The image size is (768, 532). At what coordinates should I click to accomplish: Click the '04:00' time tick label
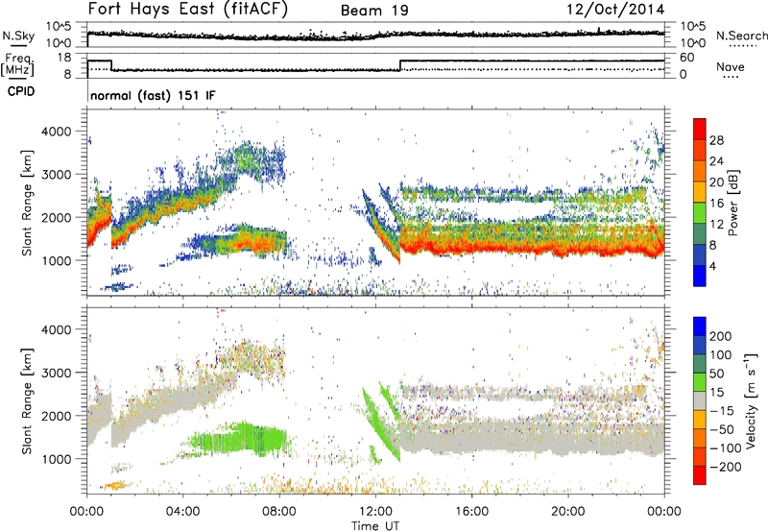pos(183,512)
